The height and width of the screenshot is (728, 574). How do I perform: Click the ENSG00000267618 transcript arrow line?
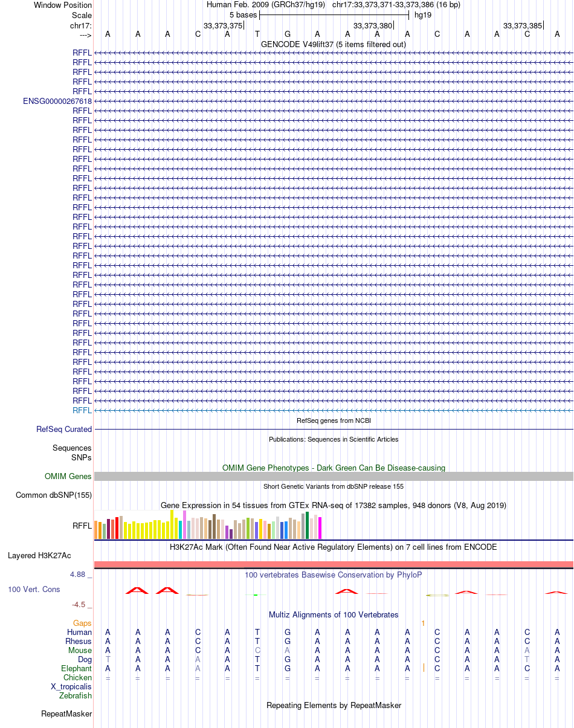tap(334, 101)
